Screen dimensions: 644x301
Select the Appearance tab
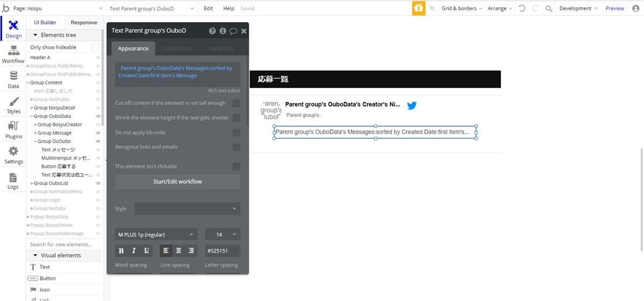133,48
